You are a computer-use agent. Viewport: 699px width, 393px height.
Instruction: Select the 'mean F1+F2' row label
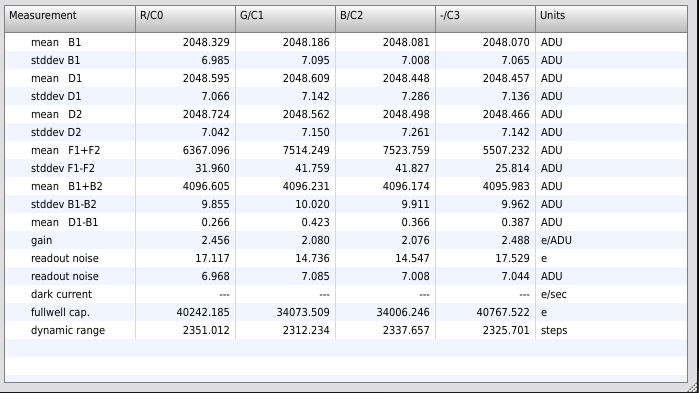[66, 150]
